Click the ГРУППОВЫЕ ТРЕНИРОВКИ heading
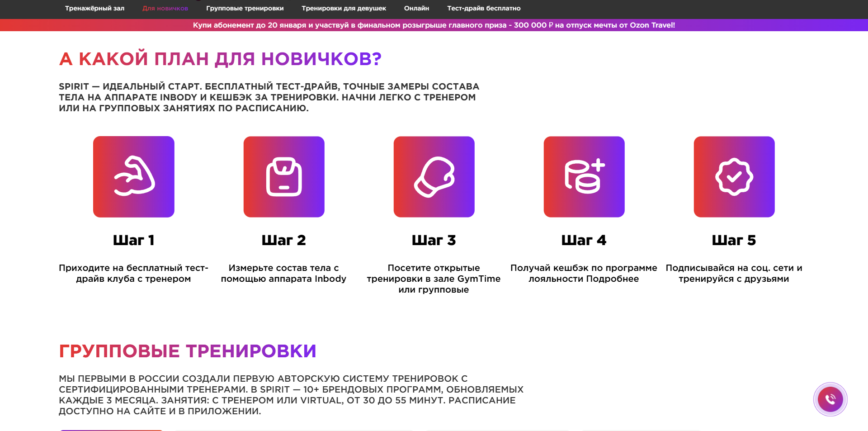 (188, 351)
